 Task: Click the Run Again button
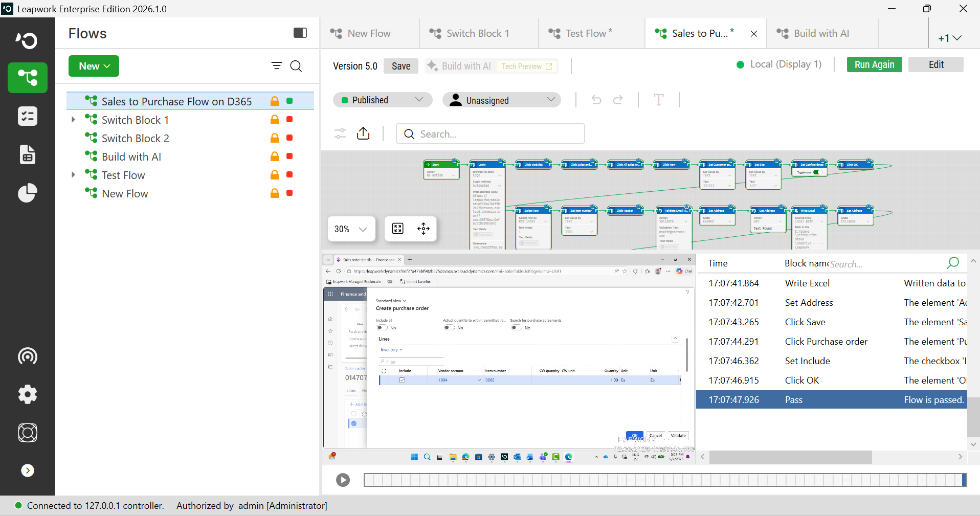tap(874, 64)
